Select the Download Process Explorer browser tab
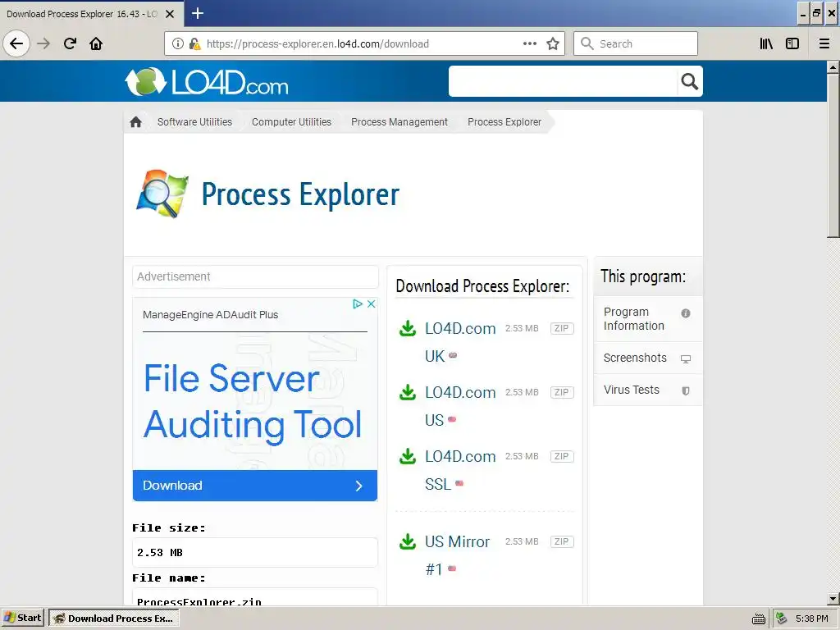The width and height of the screenshot is (840, 630). point(91,14)
